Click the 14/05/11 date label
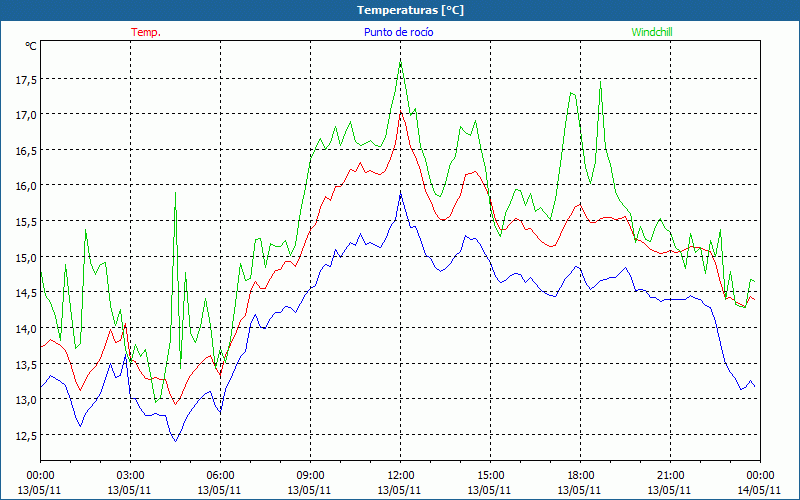This screenshot has width=800, height=500. tap(760, 490)
